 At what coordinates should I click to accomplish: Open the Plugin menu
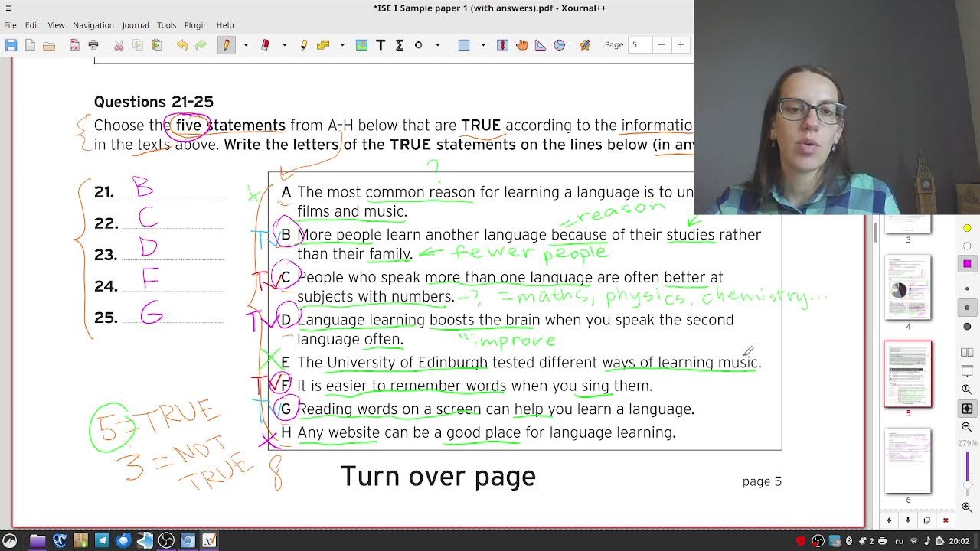click(196, 25)
